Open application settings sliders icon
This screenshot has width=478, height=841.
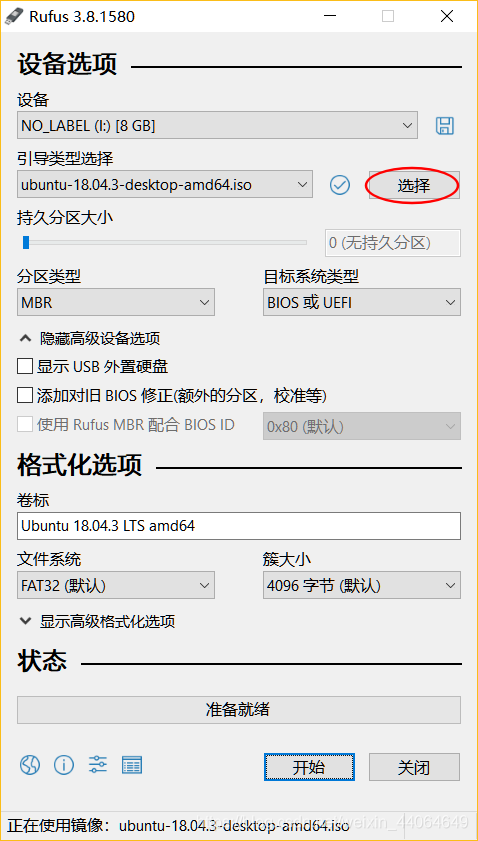[x=98, y=764]
